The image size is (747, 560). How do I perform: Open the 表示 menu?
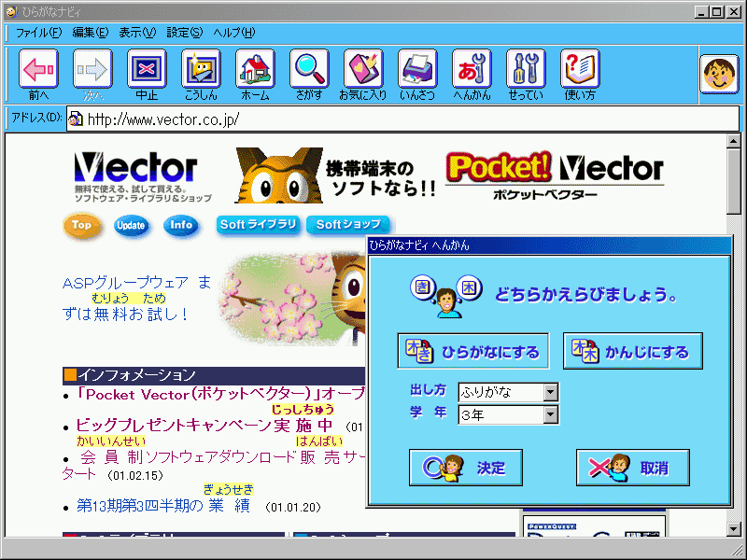[x=137, y=33]
